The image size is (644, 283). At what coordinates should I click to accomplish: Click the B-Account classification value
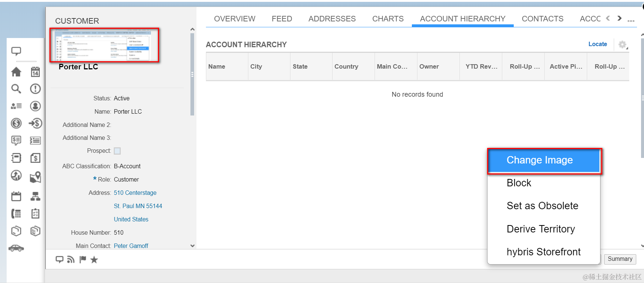(127, 166)
